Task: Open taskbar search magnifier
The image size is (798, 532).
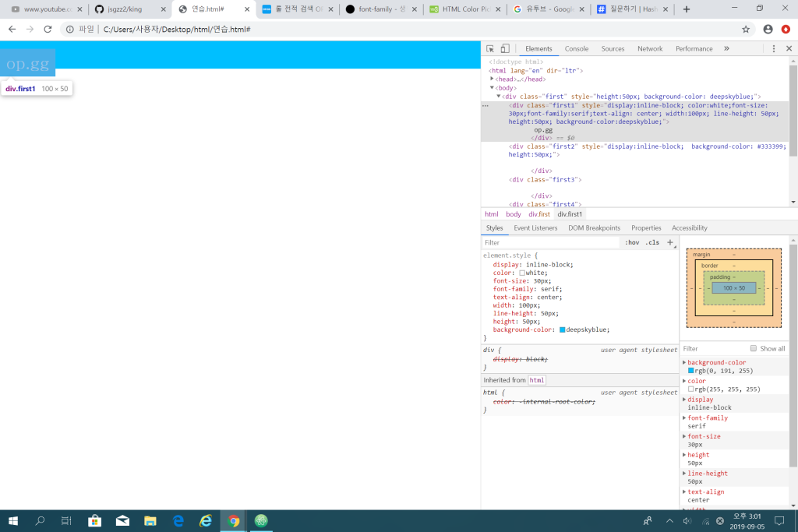Action: click(x=40, y=521)
